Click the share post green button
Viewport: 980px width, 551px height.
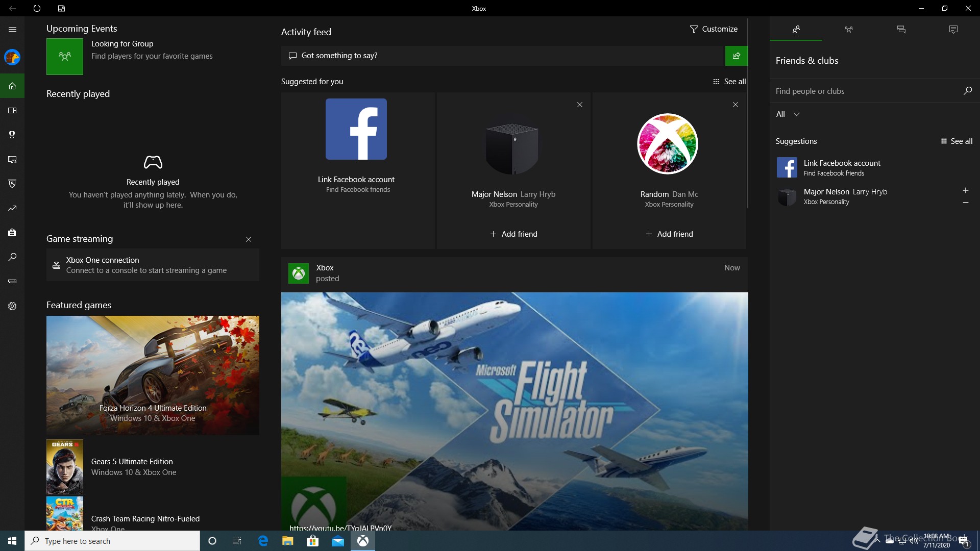(x=736, y=56)
